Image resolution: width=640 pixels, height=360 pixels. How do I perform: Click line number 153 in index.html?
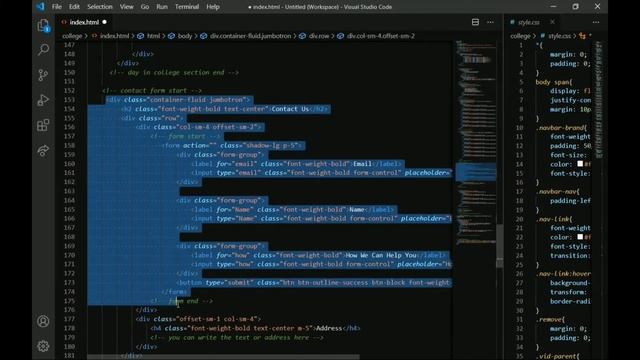pyautogui.click(x=69, y=100)
